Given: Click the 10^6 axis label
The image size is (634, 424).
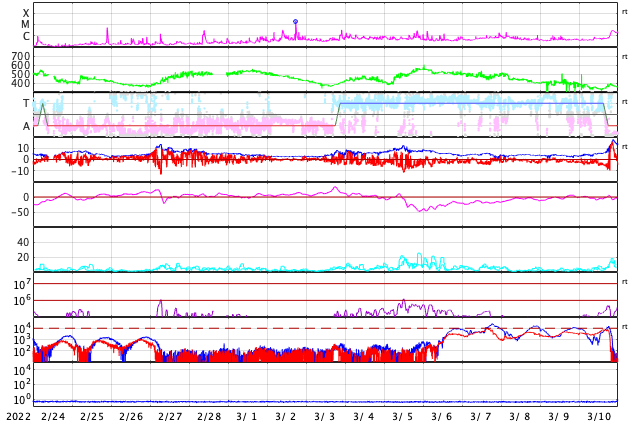Looking at the screenshot, I should 22,301.
